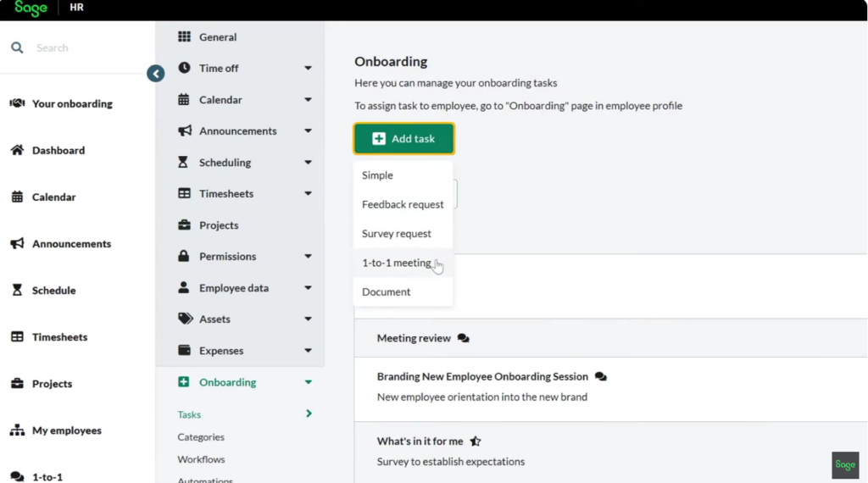Expand the settings Announcements dropdown arrow
Viewport: 868px width, 483px height.
pos(308,130)
